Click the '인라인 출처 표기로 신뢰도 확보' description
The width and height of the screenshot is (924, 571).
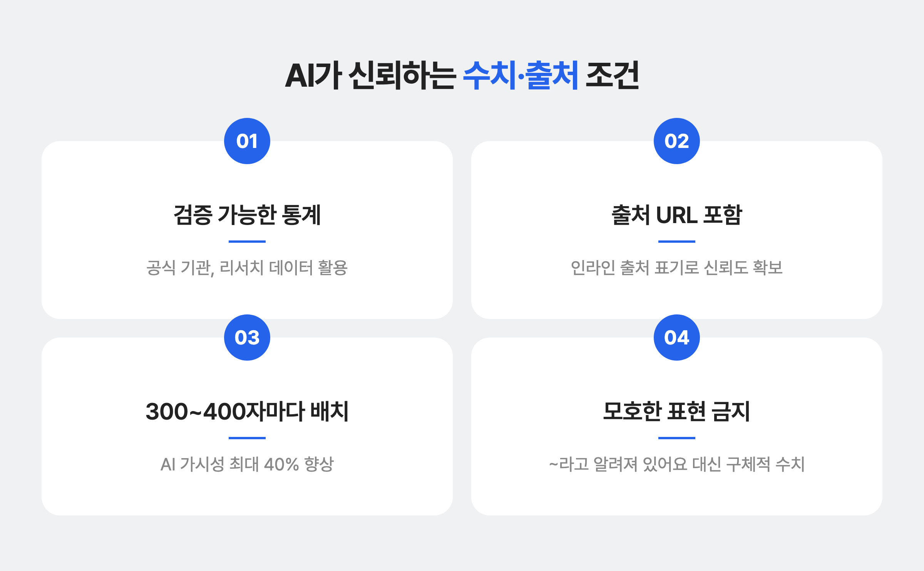(677, 267)
